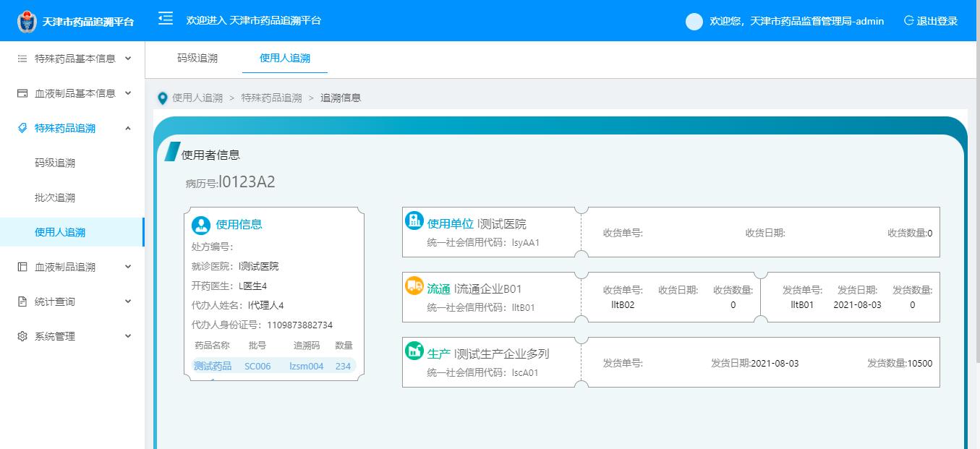Expand 特殊药品基本信息 menu
This screenshot has height=449, width=980.
coord(72,59)
